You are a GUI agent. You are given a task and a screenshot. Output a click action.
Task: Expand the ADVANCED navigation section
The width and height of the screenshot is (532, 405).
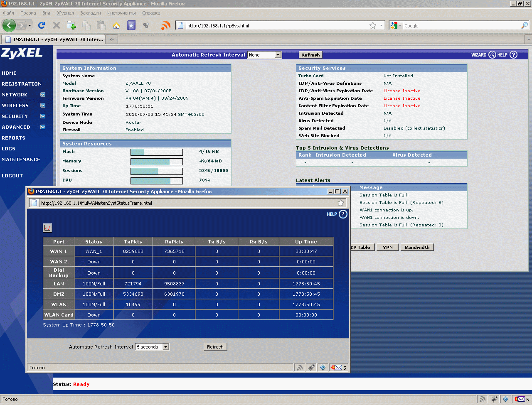(43, 127)
